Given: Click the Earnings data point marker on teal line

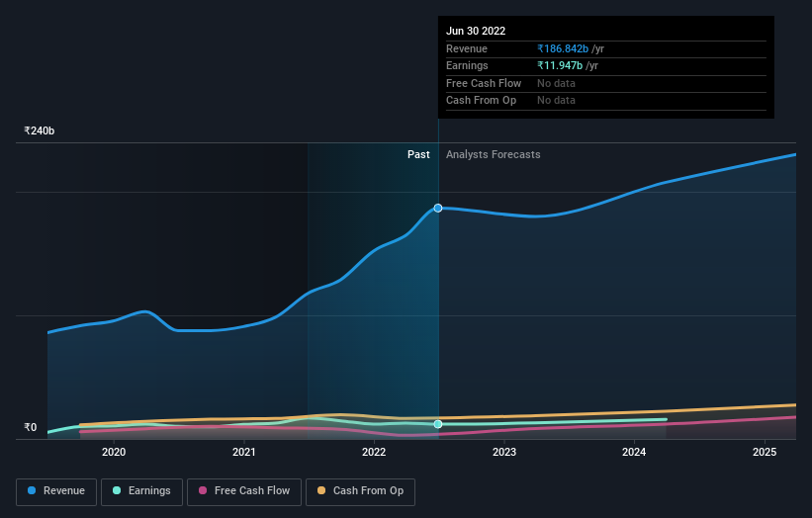Looking at the screenshot, I should 438,424.
